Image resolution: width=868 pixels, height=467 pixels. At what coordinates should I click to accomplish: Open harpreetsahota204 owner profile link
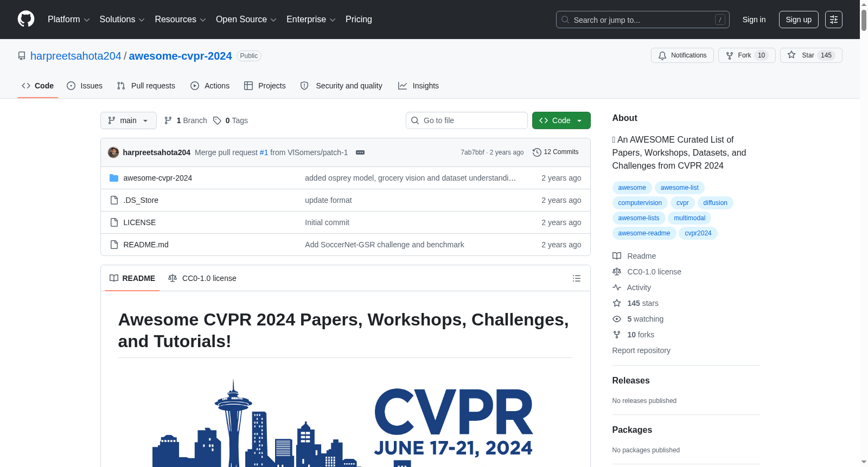[76, 56]
